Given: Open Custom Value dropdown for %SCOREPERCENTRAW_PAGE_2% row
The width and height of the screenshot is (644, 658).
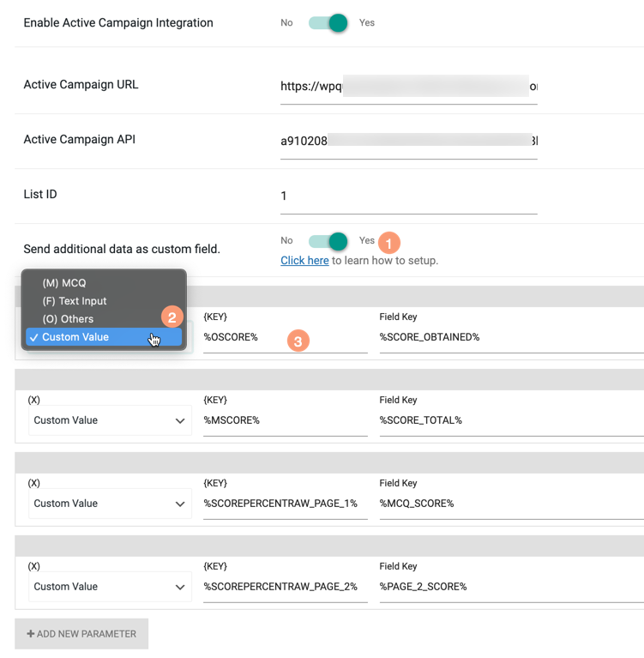Looking at the screenshot, I should point(110,586).
